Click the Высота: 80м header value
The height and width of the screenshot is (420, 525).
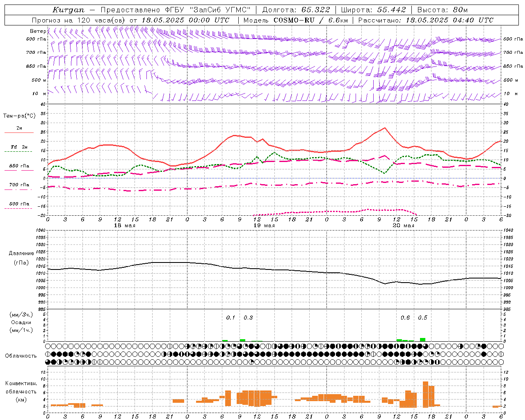[x=442, y=10]
